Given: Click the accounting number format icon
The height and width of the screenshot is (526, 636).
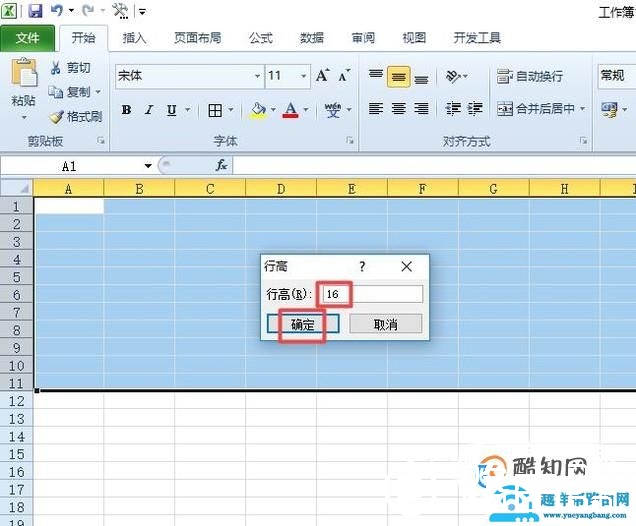Looking at the screenshot, I should click(x=609, y=109).
